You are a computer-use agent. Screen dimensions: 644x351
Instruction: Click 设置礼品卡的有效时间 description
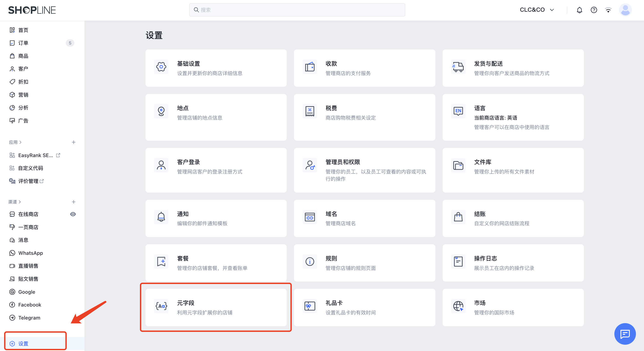[351, 313]
